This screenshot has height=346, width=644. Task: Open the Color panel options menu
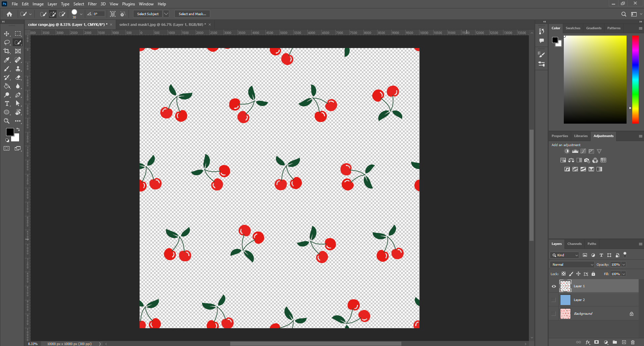coord(640,28)
